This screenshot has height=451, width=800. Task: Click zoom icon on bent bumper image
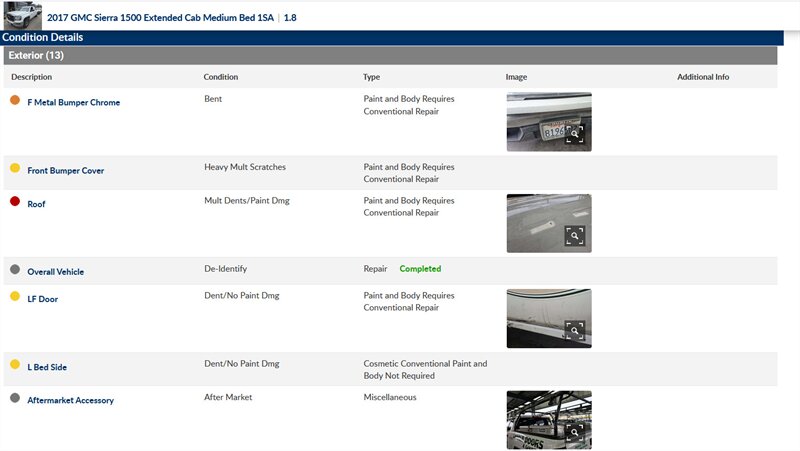pyautogui.click(x=575, y=134)
